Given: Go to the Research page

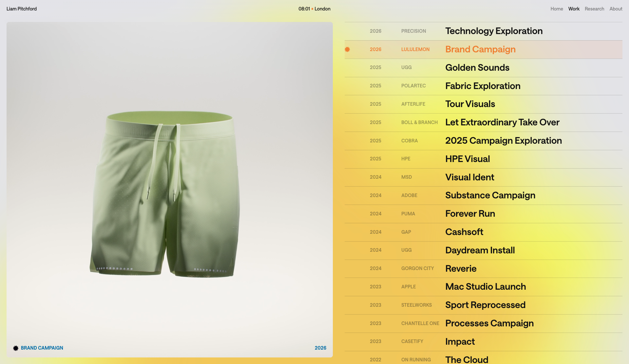Looking at the screenshot, I should coord(594,9).
